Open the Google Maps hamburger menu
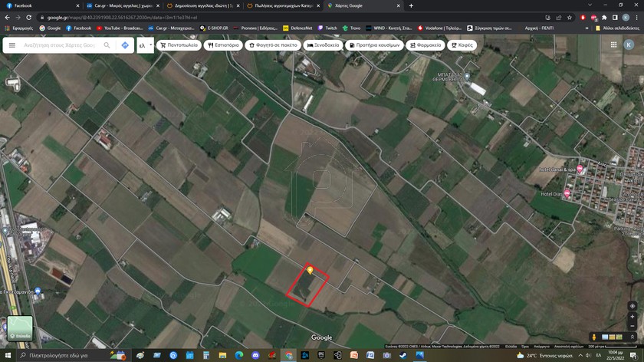This screenshot has height=362, width=644. [x=11, y=45]
